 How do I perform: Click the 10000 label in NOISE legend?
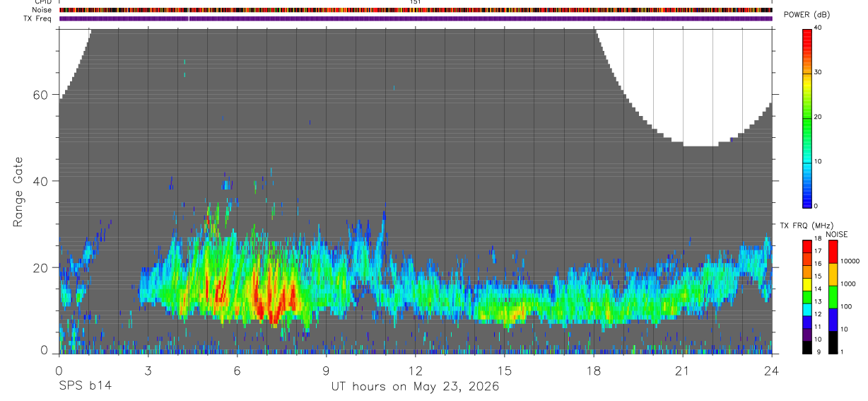pos(850,261)
